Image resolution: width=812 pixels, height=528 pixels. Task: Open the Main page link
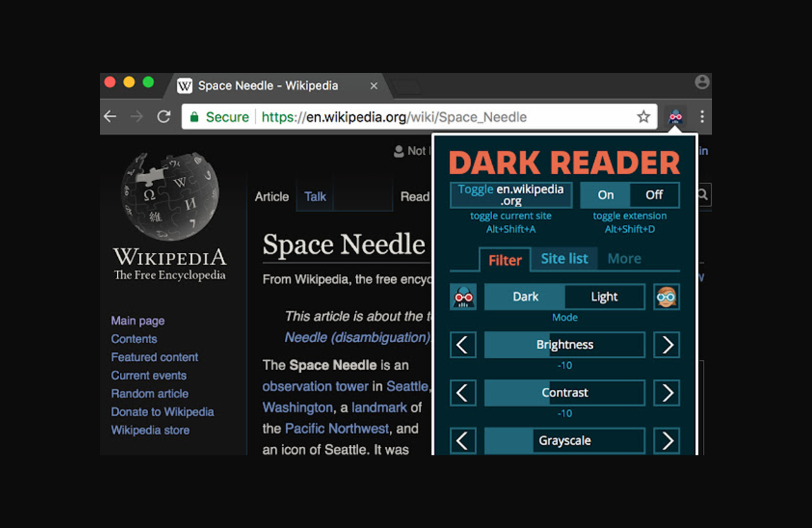(x=138, y=321)
